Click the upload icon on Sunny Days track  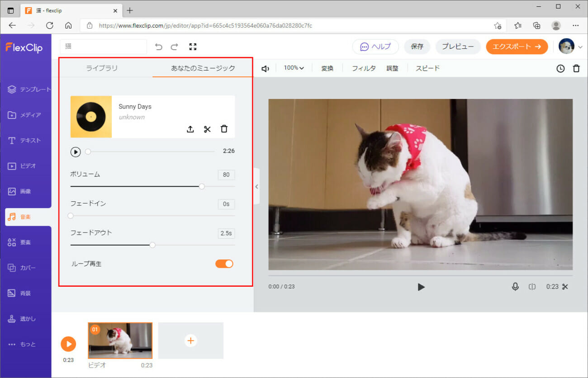(190, 129)
